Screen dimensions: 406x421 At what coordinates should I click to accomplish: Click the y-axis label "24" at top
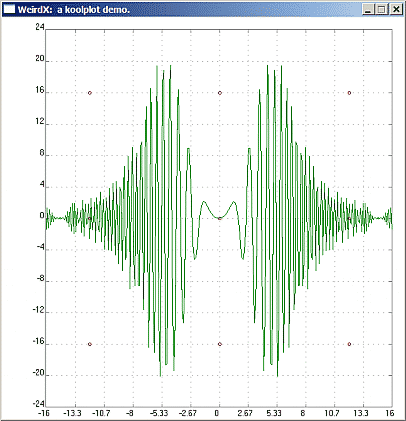coord(40,27)
